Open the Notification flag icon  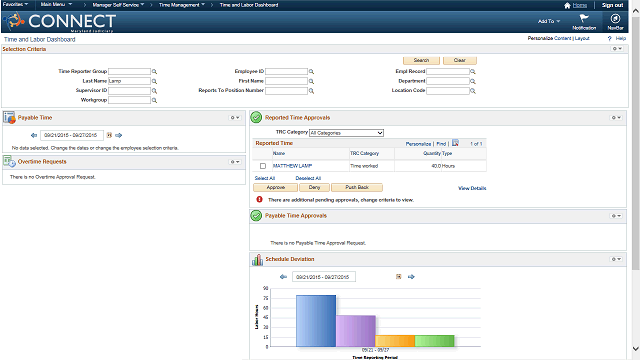click(584, 18)
